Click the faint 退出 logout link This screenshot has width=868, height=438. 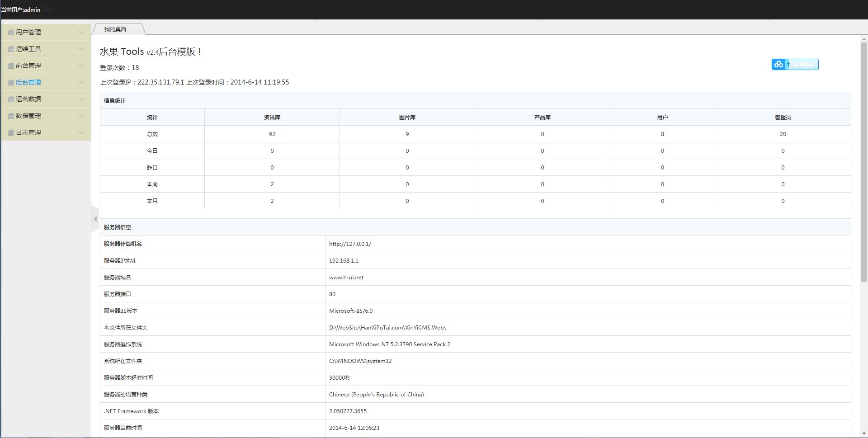click(47, 10)
